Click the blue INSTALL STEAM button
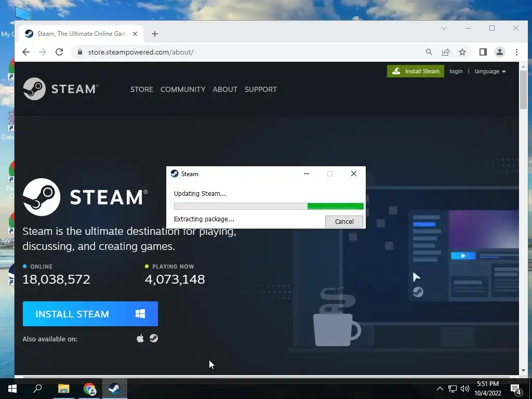This screenshot has width=532, height=399. 90,314
